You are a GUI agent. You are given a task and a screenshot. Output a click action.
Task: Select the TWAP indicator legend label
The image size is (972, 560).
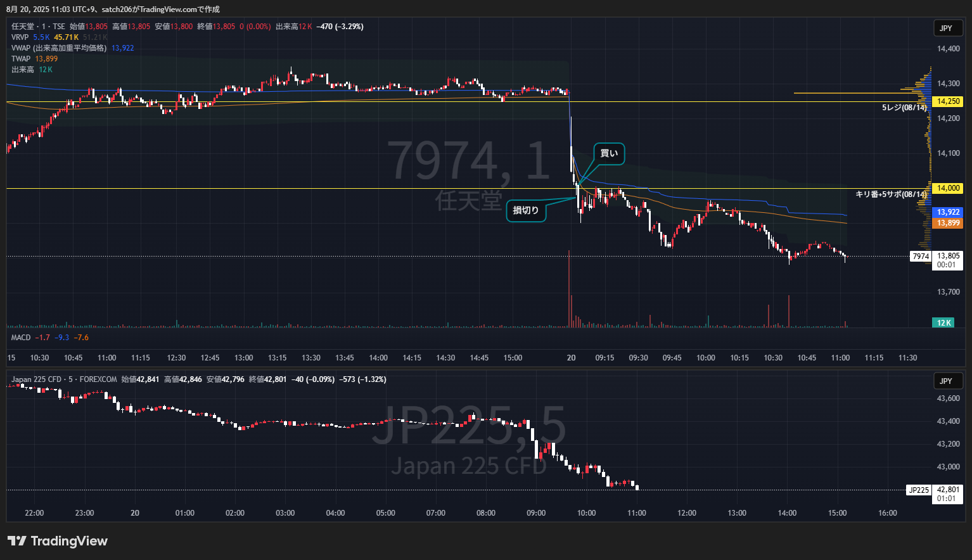(21, 59)
